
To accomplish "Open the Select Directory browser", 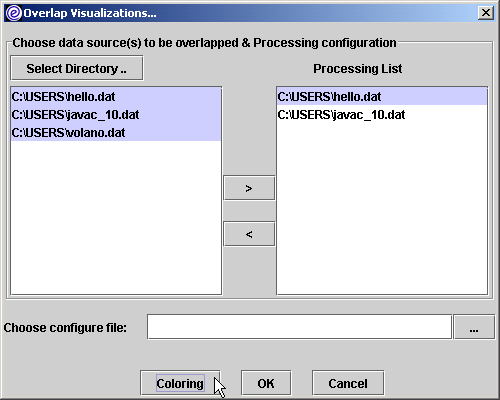I will [77, 69].
